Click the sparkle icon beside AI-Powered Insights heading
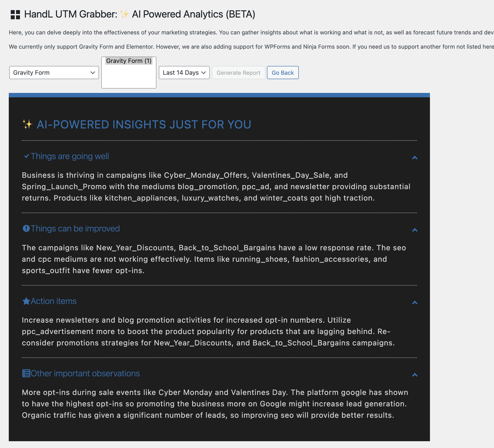Screen dimensions: 494x448 tap(28, 124)
